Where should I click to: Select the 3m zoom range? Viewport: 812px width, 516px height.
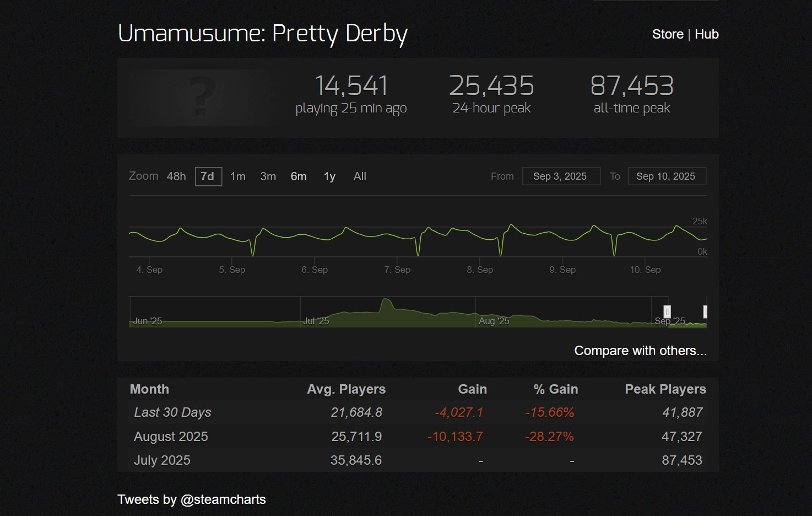click(x=268, y=176)
